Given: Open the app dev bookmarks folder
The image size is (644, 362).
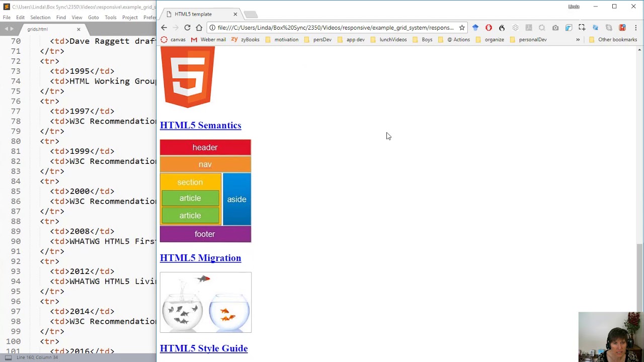Looking at the screenshot, I should [x=351, y=40].
